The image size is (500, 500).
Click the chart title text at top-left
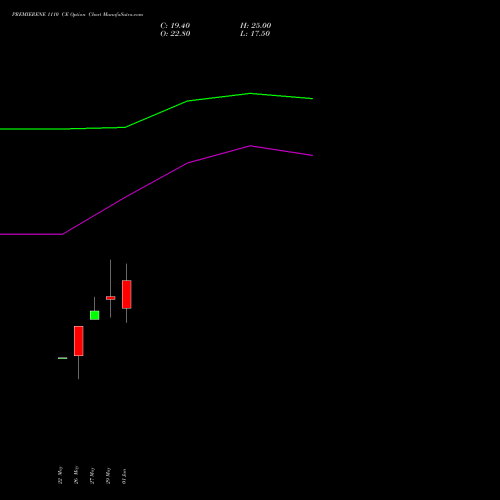(77, 15)
